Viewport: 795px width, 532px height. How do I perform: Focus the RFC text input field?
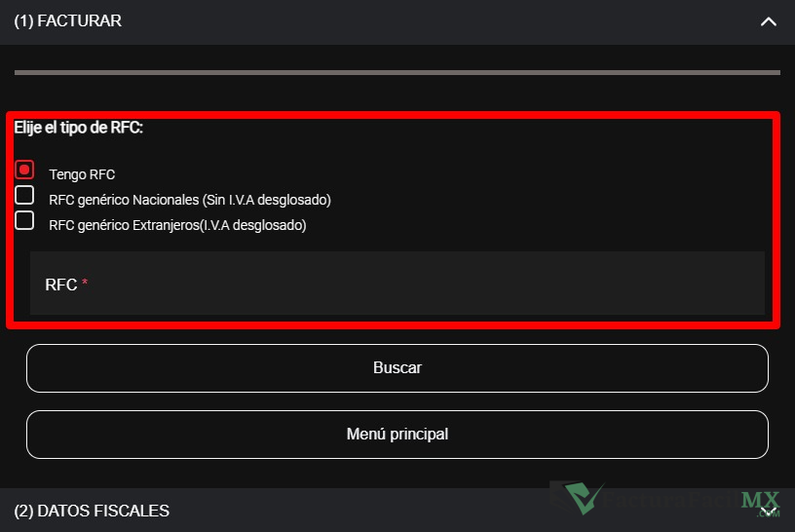(x=397, y=284)
